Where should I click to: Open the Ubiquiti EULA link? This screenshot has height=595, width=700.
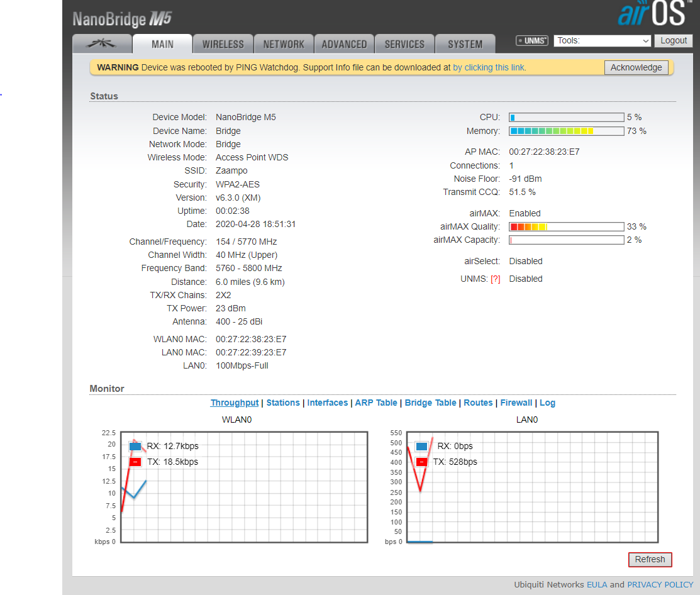597,585
